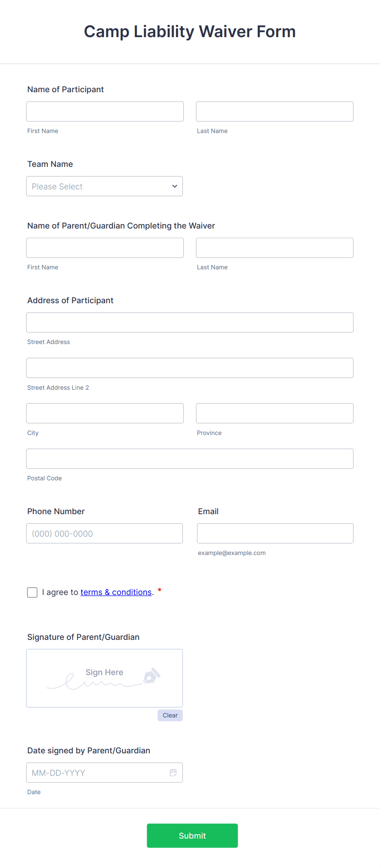
Task: Click the Sign Here signature area
Action: tap(104, 678)
